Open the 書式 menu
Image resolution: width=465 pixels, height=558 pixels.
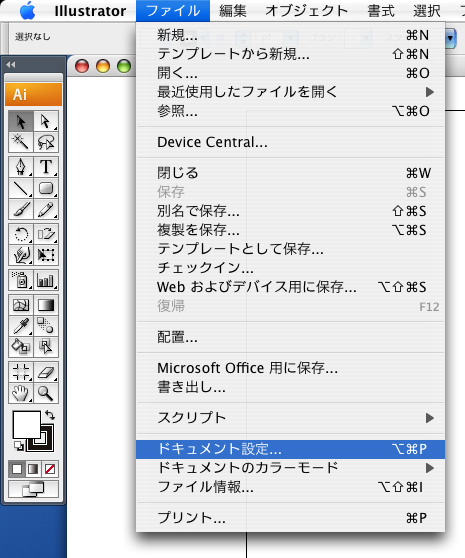pos(381,11)
